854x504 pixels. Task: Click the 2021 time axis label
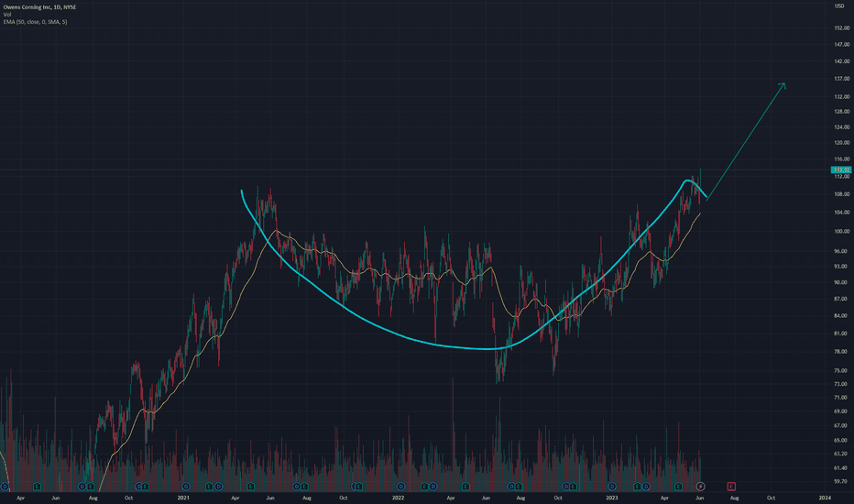click(183, 498)
